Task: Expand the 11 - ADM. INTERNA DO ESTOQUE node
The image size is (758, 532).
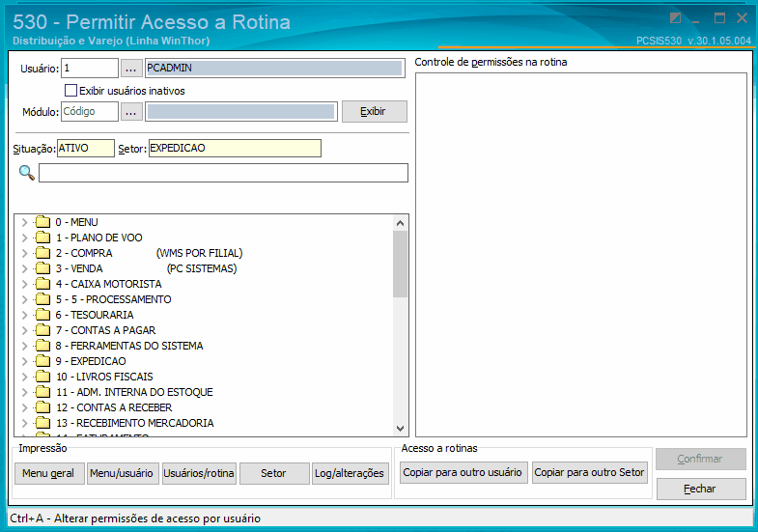Action: coord(25,392)
